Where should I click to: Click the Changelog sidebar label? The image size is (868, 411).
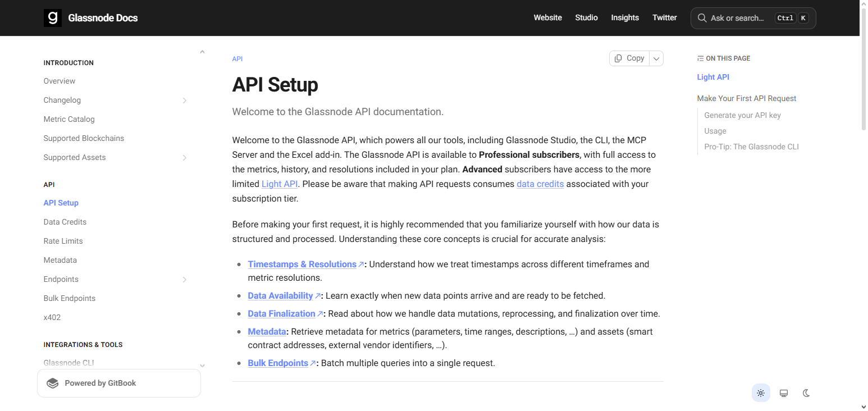(62, 100)
